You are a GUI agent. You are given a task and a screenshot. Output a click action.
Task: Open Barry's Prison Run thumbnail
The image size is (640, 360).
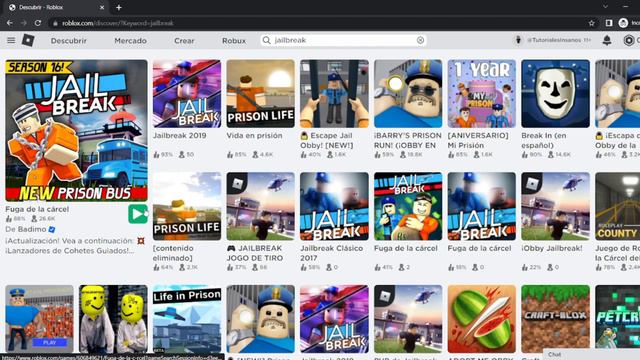[408, 93]
